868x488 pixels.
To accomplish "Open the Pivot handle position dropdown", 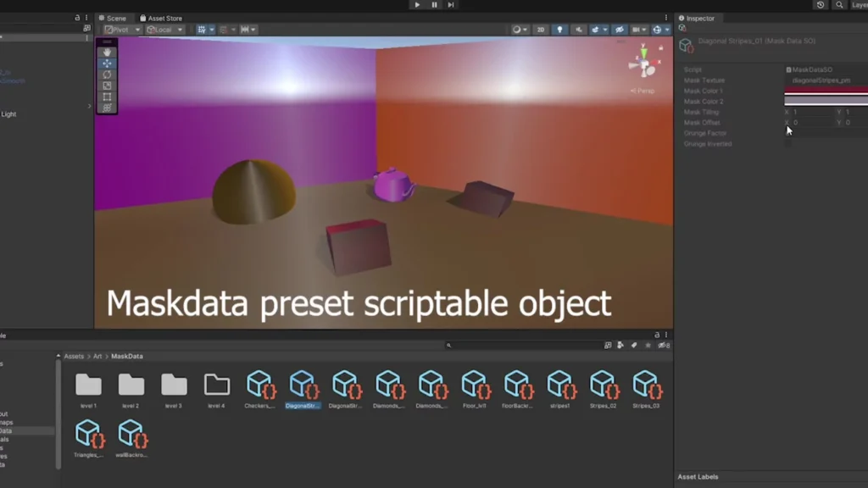I will pos(121,30).
